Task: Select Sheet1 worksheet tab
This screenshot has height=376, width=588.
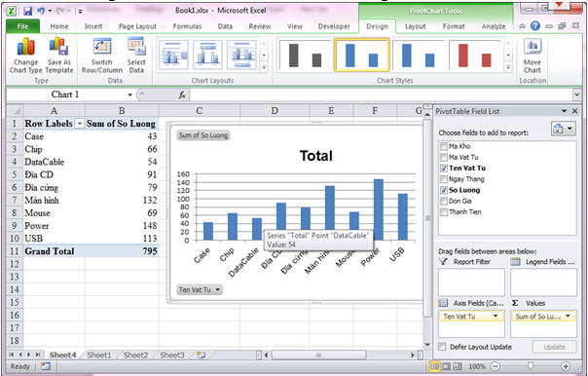Action: click(99, 355)
